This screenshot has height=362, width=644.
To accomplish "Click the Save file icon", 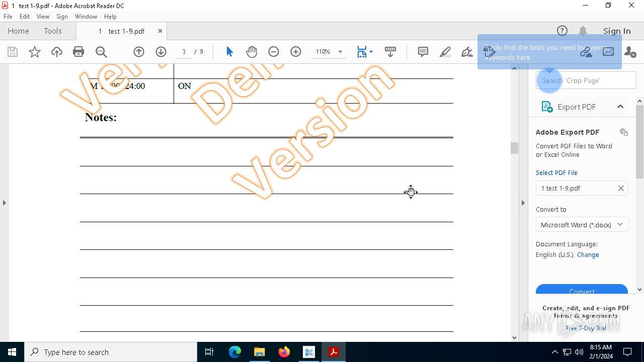I will [x=13, y=52].
